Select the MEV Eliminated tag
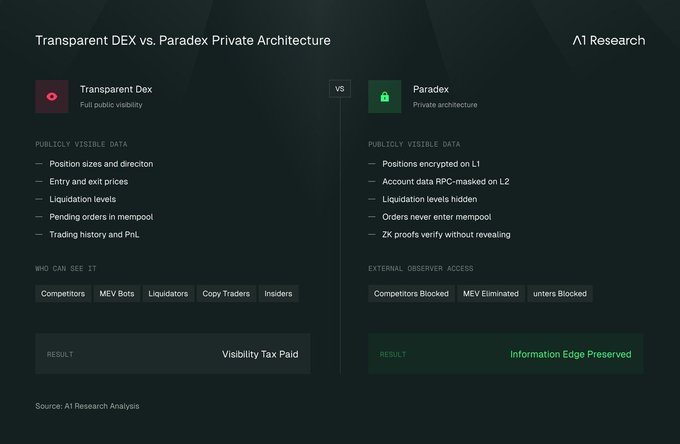The image size is (680, 444). click(491, 294)
